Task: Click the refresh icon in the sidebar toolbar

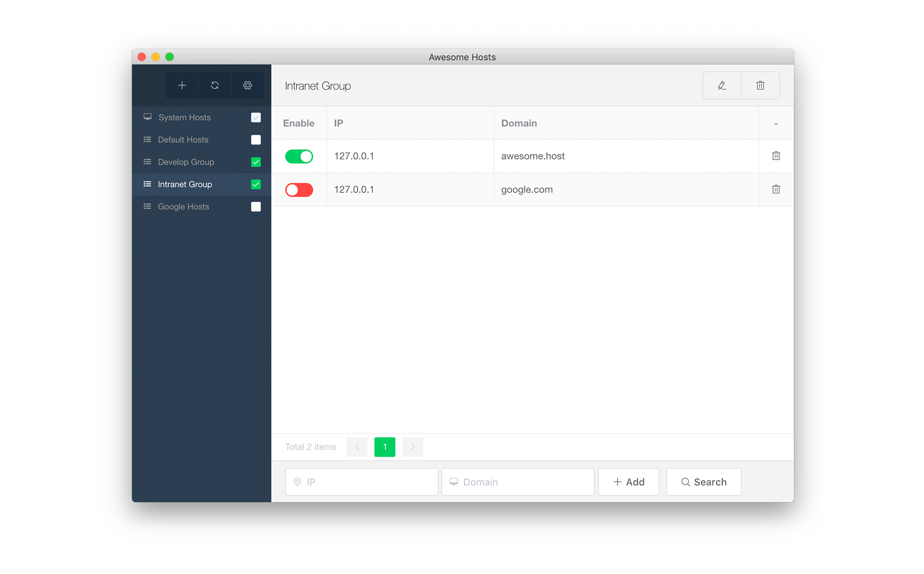Action: [x=215, y=85]
